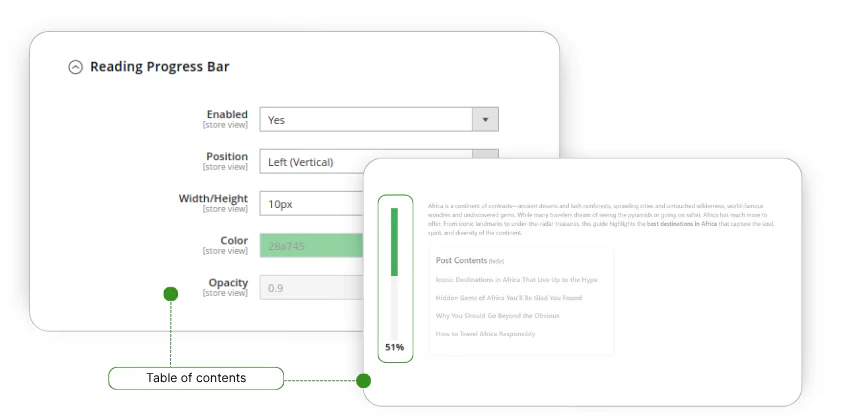The height and width of the screenshot is (420, 850).
Task: Click the hide link beside Post Contents
Action: pyautogui.click(x=496, y=261)
